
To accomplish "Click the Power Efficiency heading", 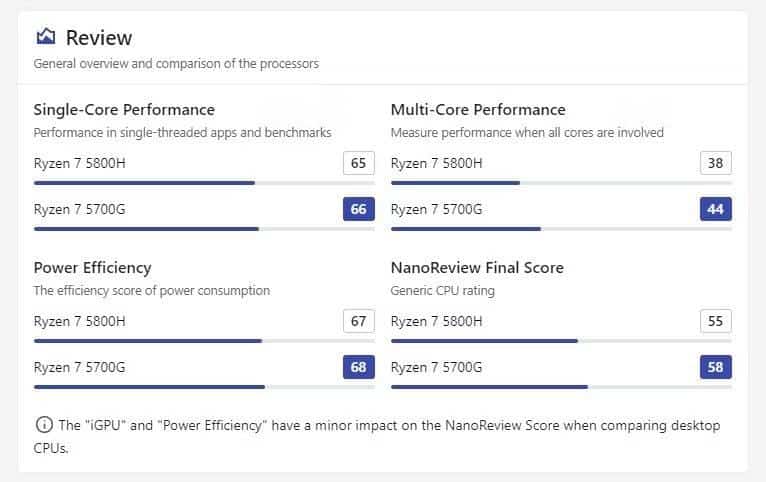I will (93, 267).
